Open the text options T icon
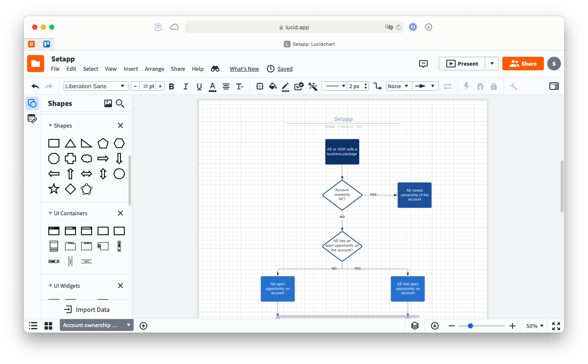 (x=240, y=86)
